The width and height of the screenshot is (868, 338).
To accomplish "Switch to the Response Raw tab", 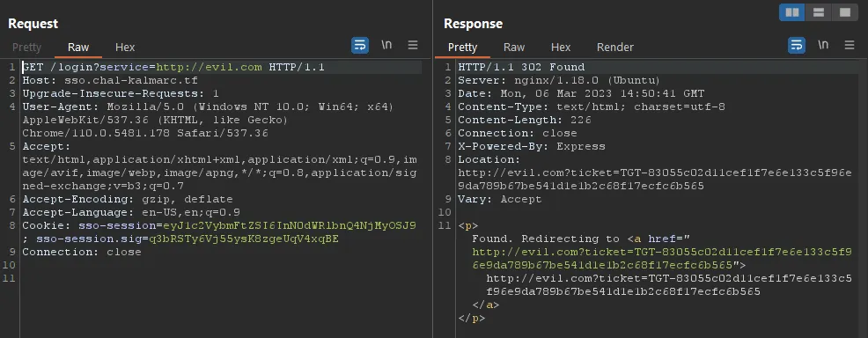I will point(514,48).
